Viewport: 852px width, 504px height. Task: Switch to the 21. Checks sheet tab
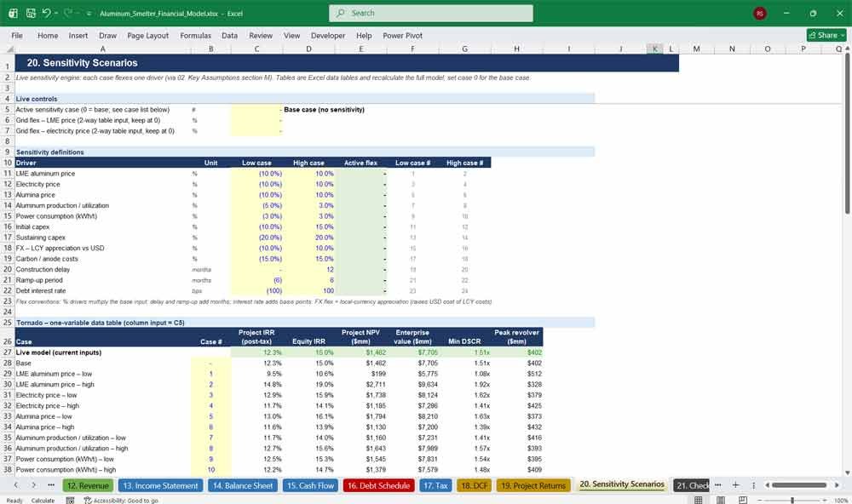(692, 485)
